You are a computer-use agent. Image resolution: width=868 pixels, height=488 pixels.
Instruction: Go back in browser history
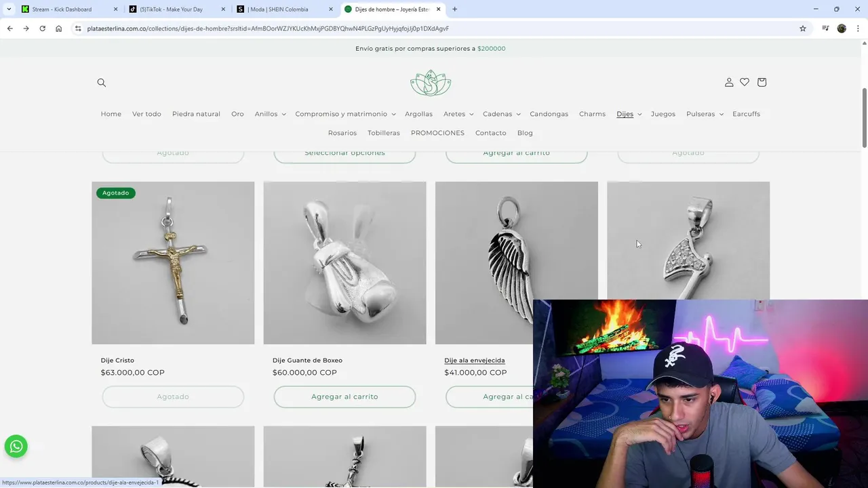(9, 28)
